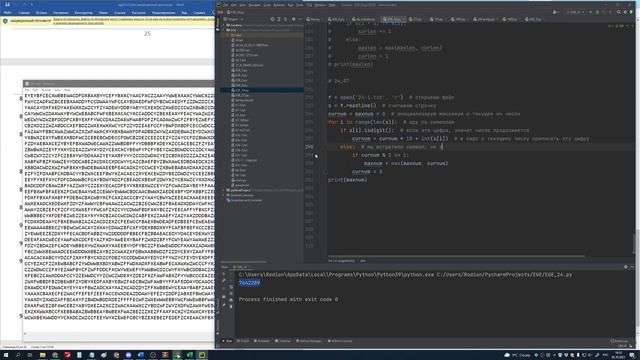
Task: Open the Project view dropdown
Action: point(236,19)
